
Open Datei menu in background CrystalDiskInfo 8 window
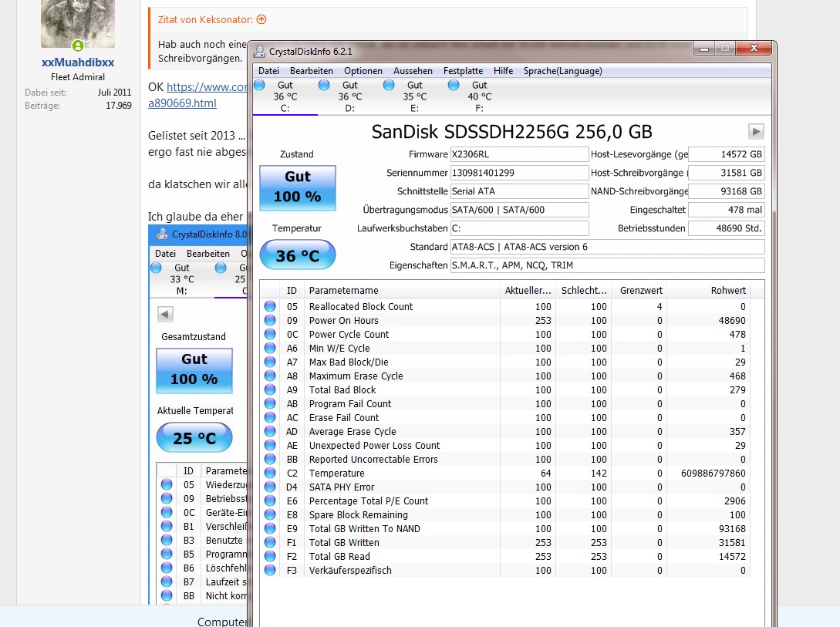[165, 253]
